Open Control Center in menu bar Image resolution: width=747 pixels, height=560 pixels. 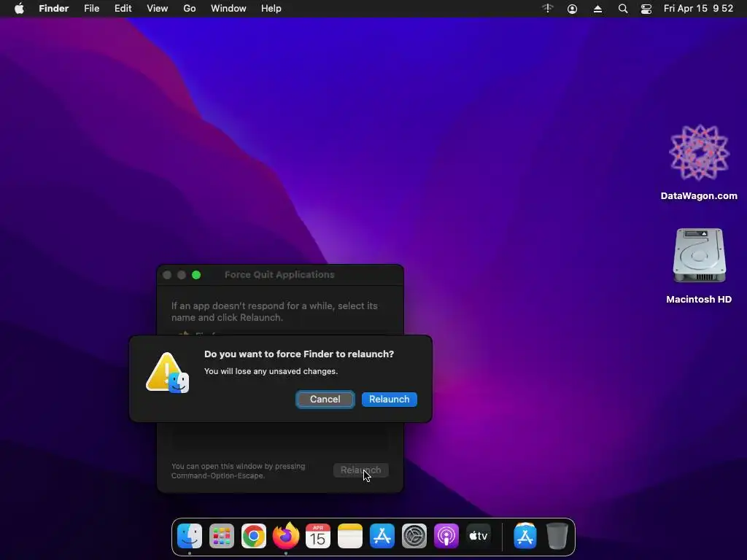pyautogui.click(x=646, y=9)
